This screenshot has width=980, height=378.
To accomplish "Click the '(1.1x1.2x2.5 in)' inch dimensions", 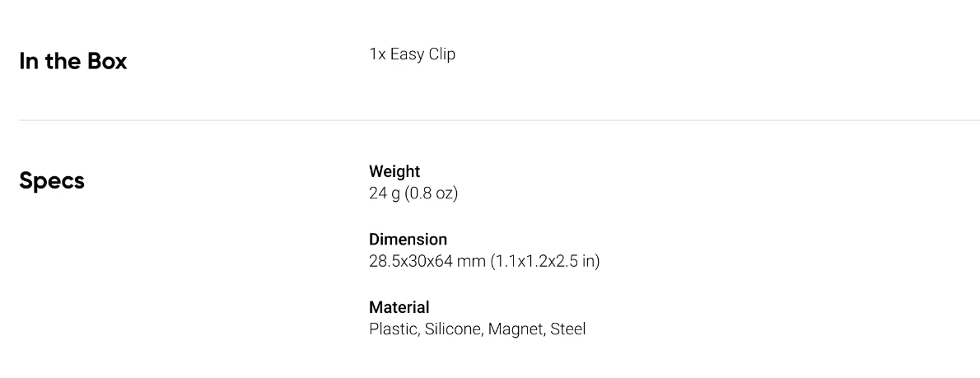I will pos(544,262).
